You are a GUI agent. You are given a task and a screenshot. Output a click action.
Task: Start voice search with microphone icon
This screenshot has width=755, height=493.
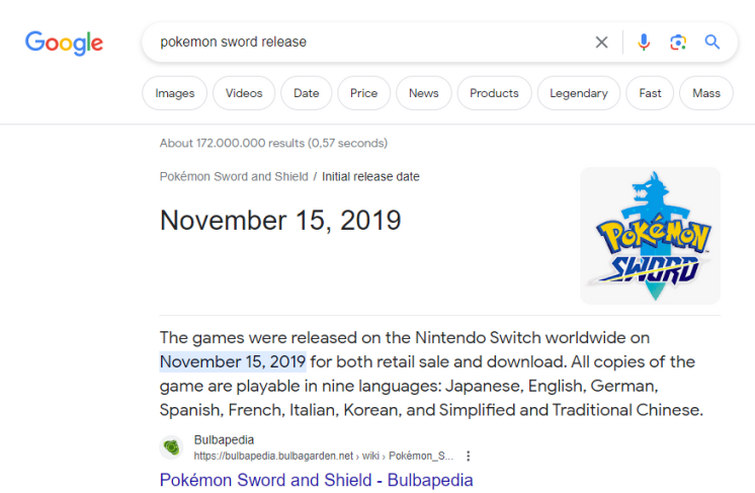[644, 42]
